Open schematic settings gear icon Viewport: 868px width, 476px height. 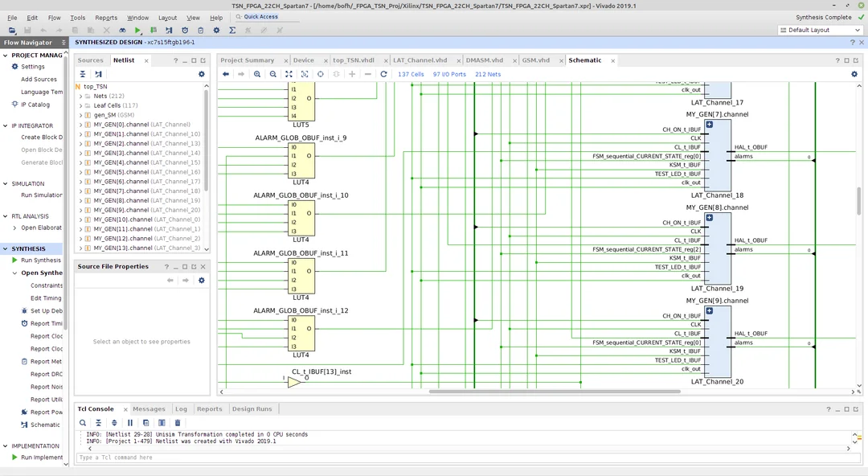pos(854,74)
